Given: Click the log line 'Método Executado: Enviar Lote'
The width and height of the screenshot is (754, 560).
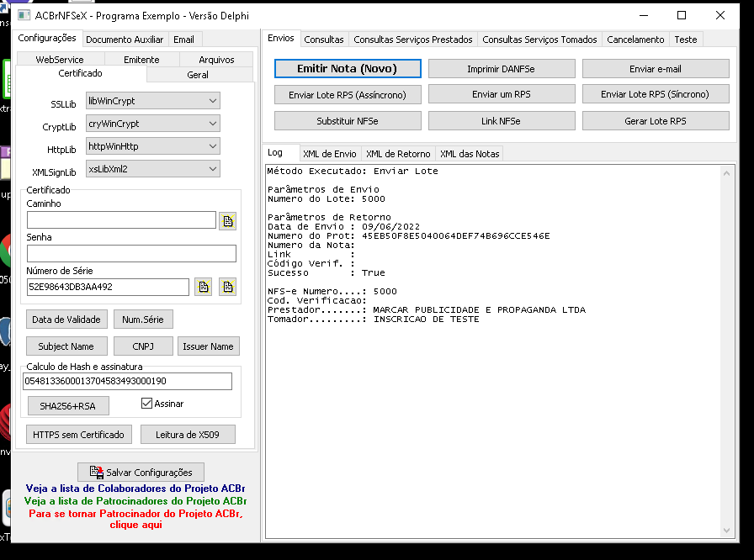Looking at the screenshot, I should tap(353, 171).
